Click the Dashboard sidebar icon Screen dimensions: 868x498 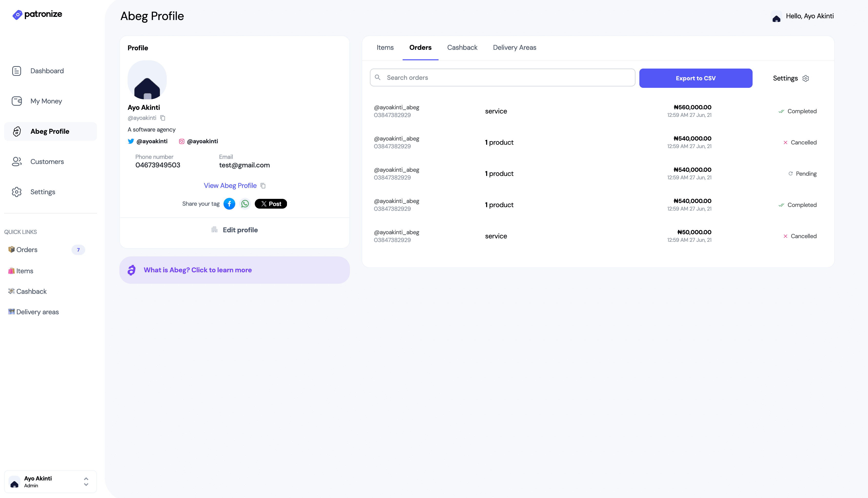[x=16, y=71]
